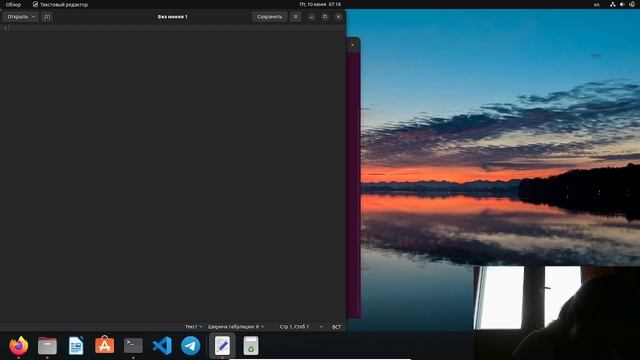Open the Текстовый редактор app menu
Image resolution: width=640 pixels, height=360 pixels.
(x=60, y=4)
